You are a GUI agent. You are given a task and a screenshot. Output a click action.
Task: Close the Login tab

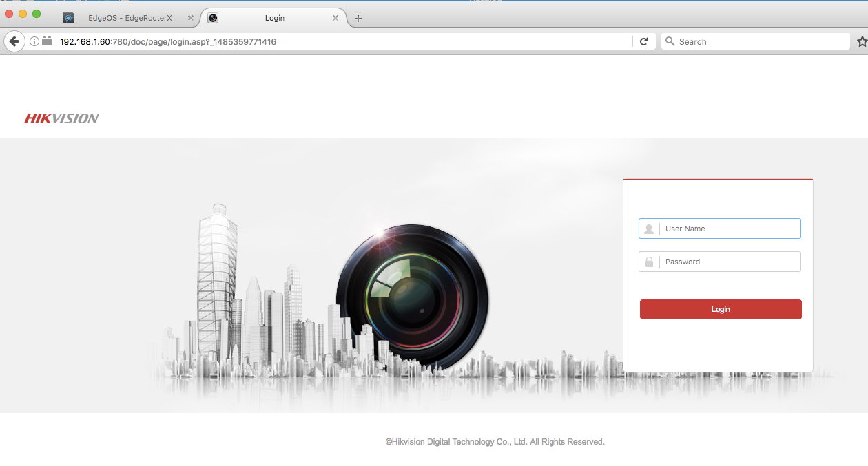335,18
